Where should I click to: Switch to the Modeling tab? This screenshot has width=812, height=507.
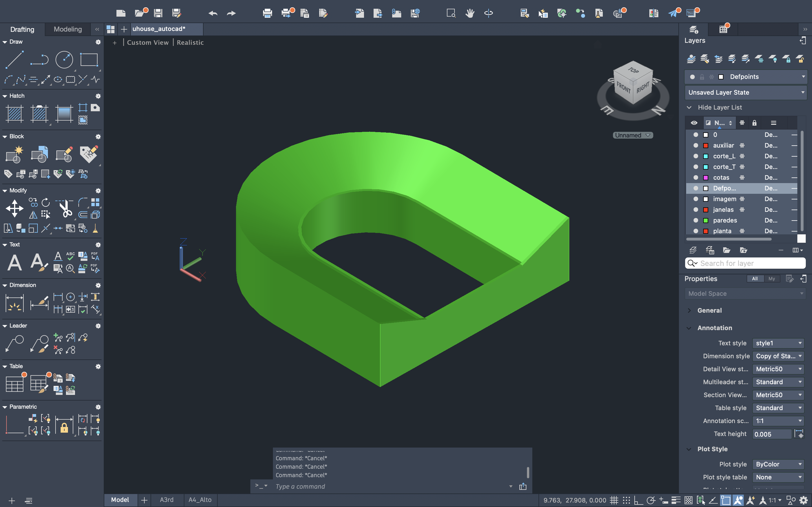(x=68, y=29)
